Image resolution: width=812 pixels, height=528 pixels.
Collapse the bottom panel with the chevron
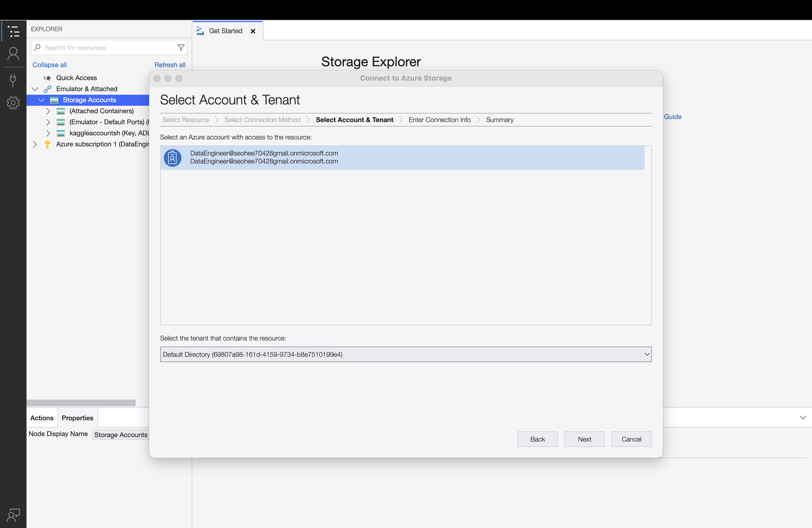[803, 418]
